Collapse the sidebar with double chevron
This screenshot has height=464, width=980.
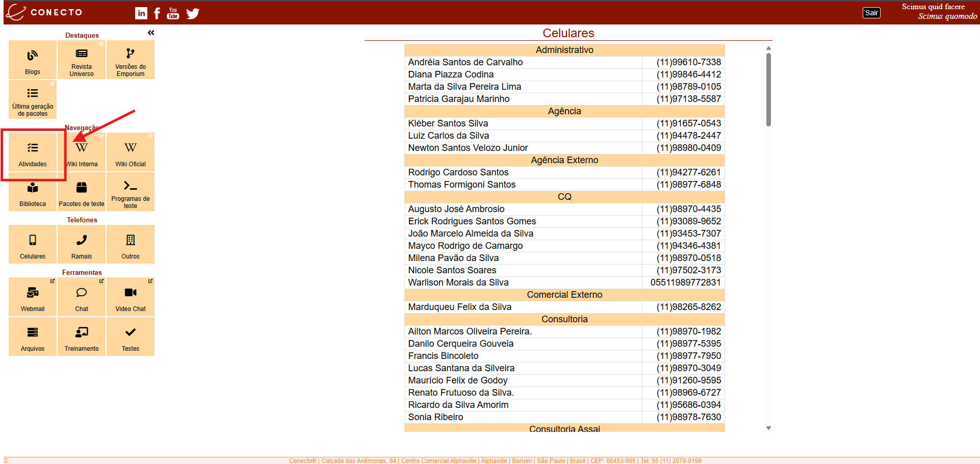[x=151, y=33]
